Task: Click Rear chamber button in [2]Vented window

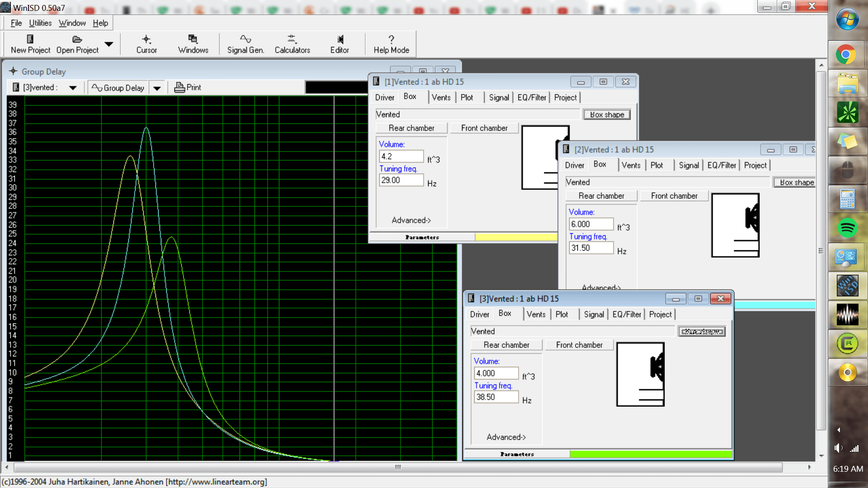Action: [x=601, y=196]
